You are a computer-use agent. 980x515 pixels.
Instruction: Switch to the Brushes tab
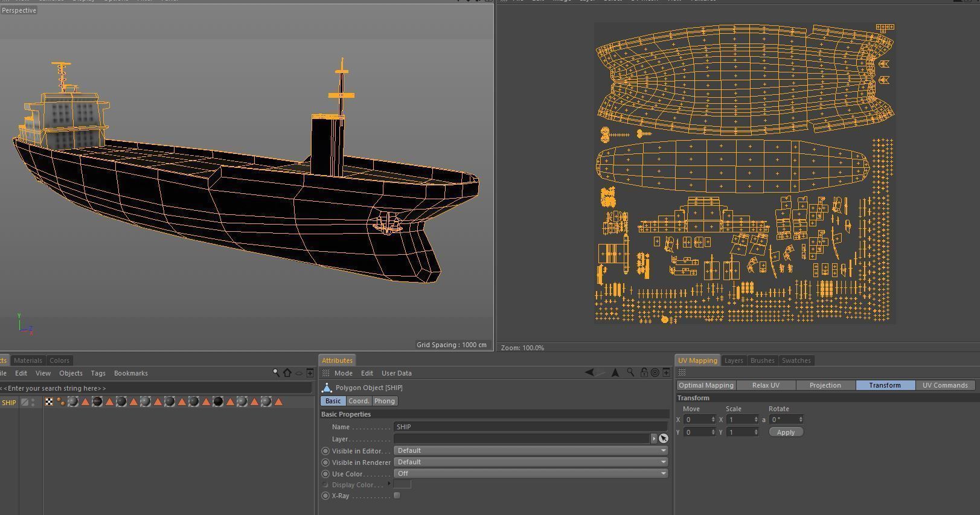point(762,360)
